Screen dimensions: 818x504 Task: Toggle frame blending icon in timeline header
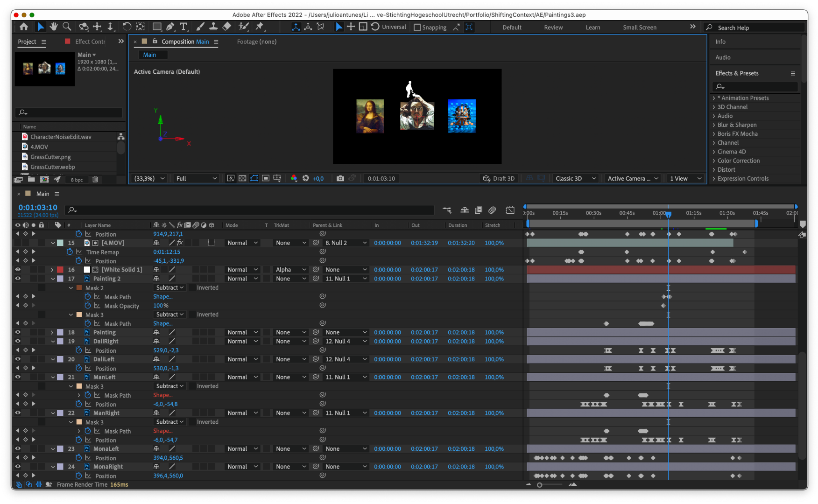[479, 210]
